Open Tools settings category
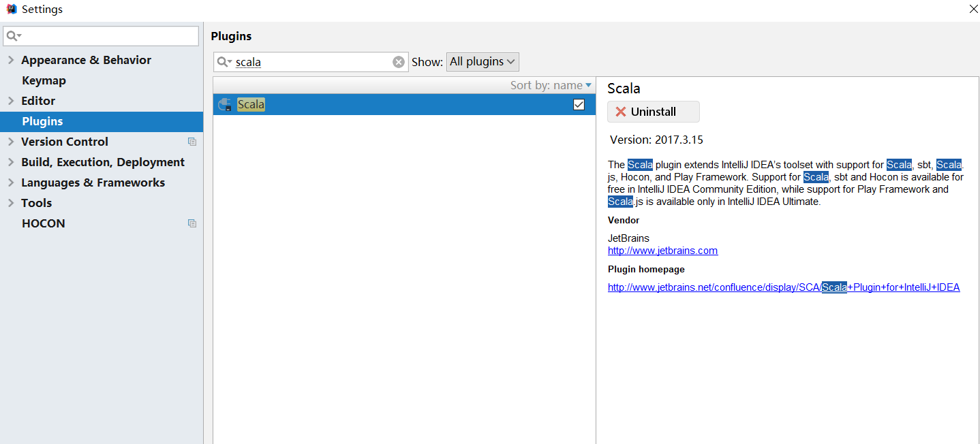The height and width of the screenshot is (444, 980). click(x=36, y=203)
